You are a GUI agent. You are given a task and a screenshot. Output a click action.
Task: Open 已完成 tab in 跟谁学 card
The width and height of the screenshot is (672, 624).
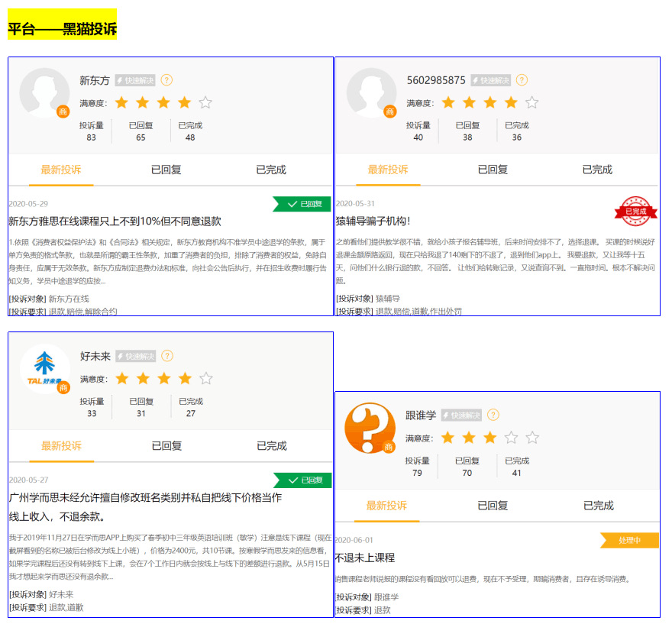(x=599, y=506)
